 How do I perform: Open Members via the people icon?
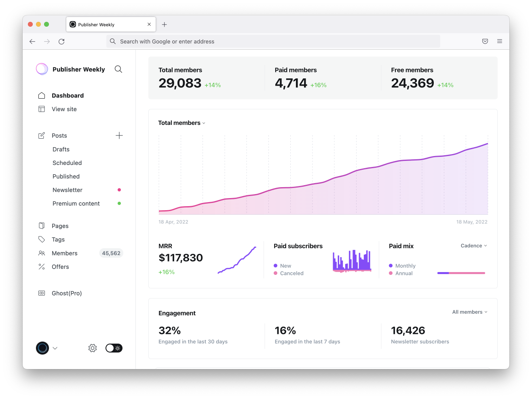tap(42, 253)
